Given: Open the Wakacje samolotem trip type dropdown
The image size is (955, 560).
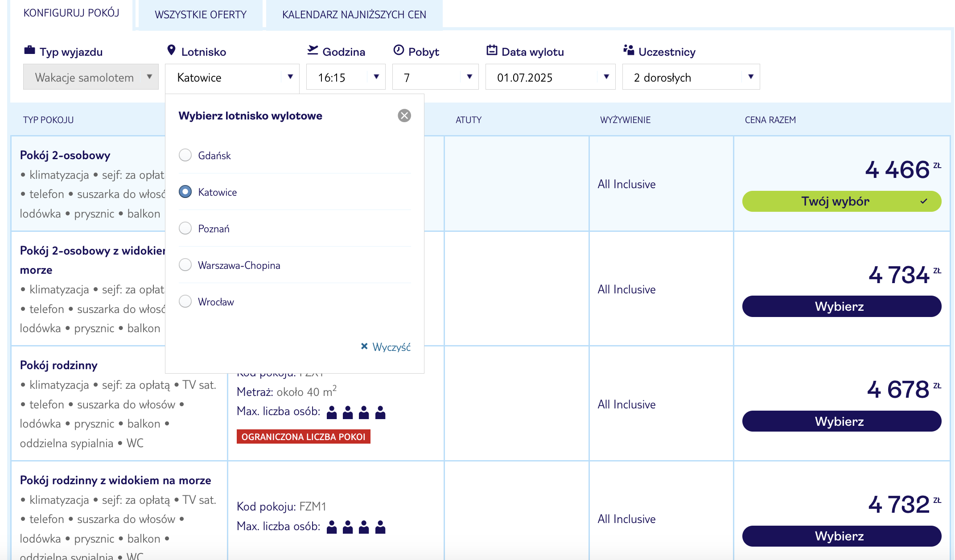Looking at the screenshot, I should [x=91, y=77].
